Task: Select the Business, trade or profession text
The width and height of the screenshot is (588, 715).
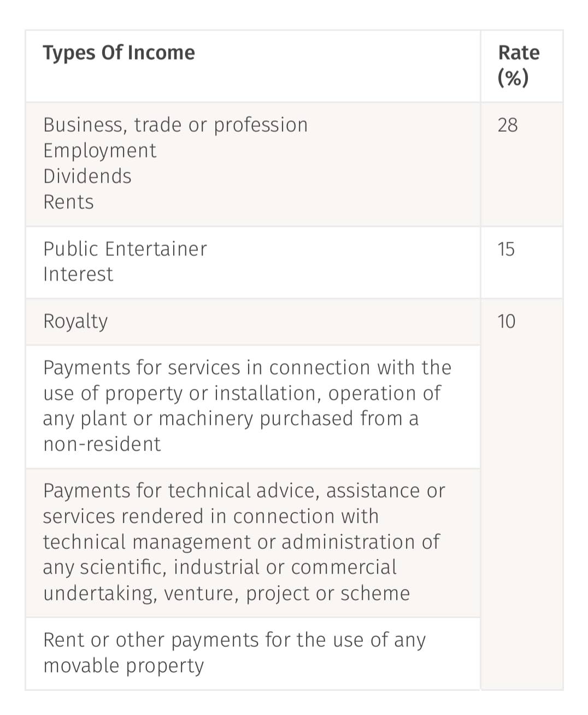Action: pyautogui.click(x=175, y=125)
